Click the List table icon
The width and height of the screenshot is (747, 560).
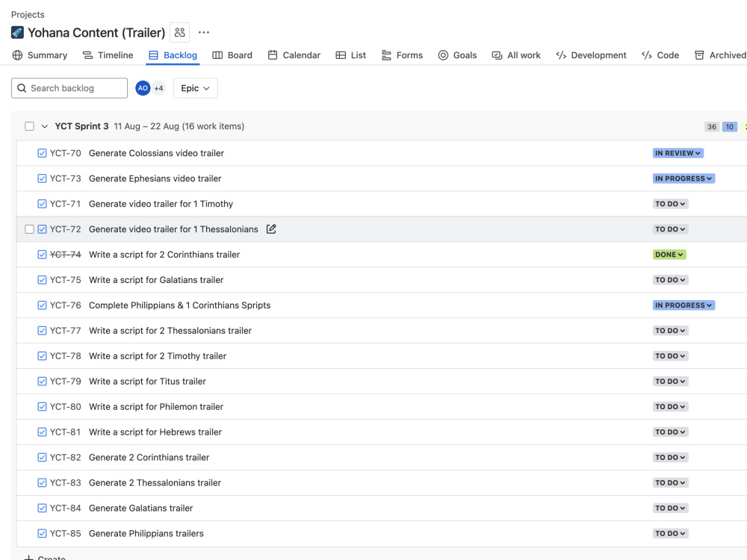[341, 55]
